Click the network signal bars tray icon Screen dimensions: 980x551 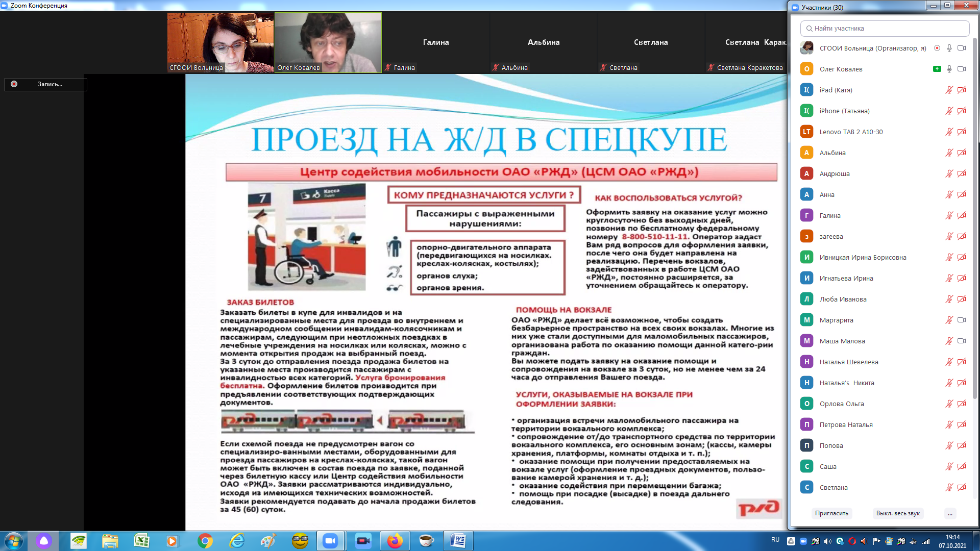point(925,541)
